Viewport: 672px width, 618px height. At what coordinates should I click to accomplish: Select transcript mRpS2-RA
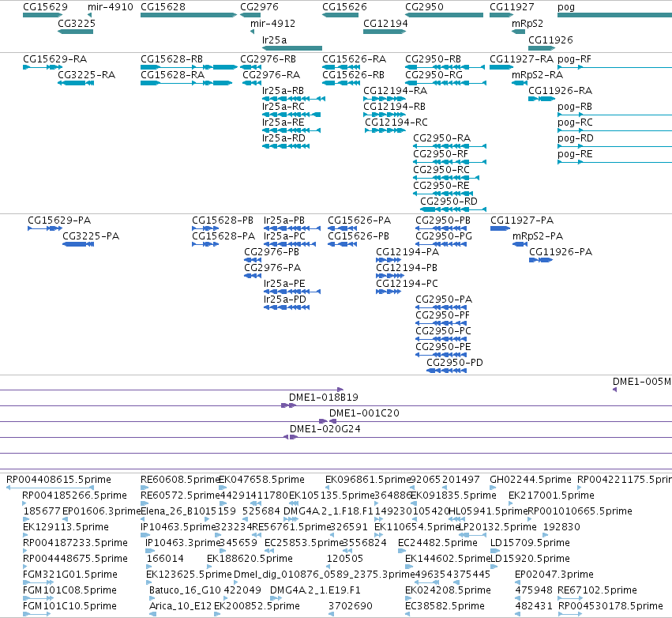point(520,83)
